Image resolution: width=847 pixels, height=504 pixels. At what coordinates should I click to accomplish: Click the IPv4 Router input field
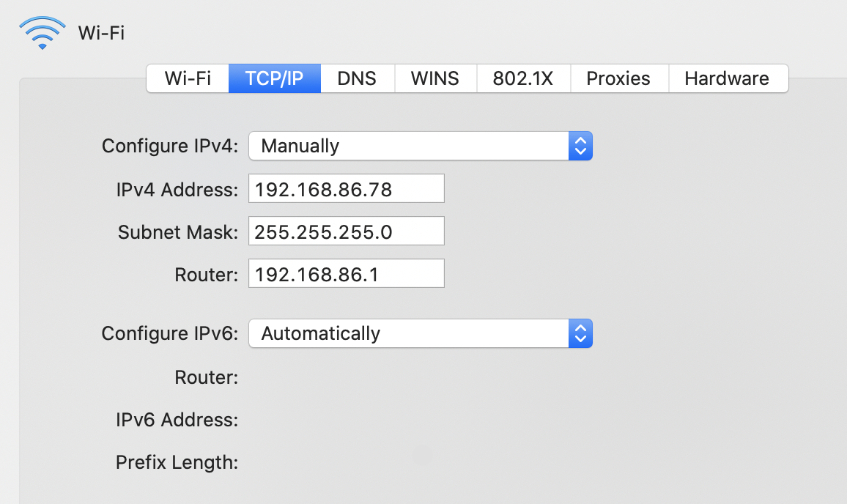point(347,273)
